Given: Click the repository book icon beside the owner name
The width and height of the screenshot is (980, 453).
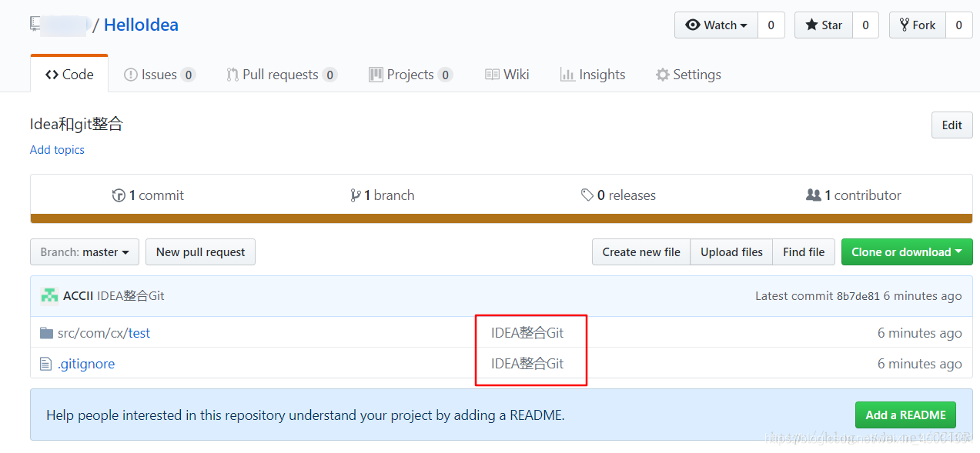Looking at the screenshot, I should tap(35, 25).
